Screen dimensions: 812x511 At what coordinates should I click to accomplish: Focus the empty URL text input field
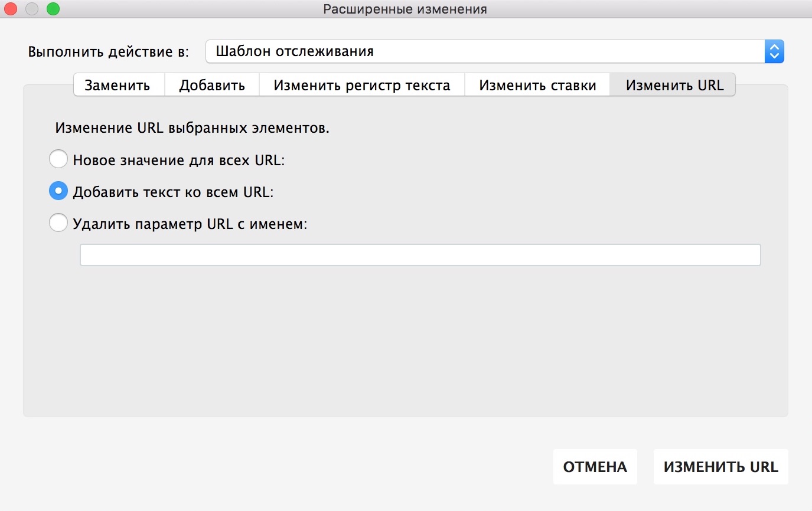click(420, 255)
